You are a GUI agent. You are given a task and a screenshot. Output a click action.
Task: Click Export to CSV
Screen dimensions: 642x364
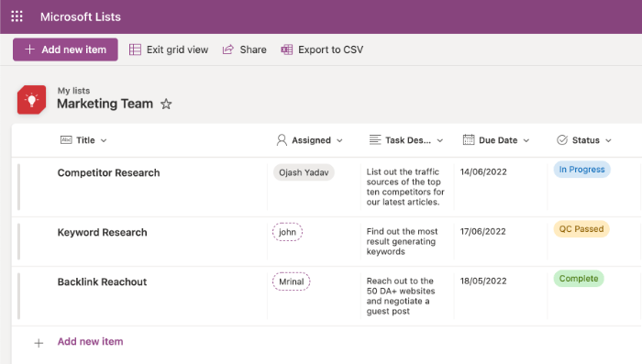pyautogui.click(x=322, y=50)
